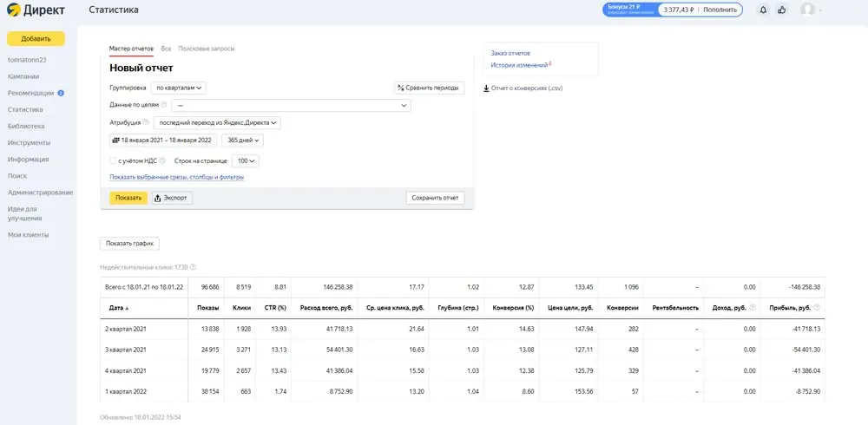The image size is (868, 425).
Task: Open Кампании in the sidebar
Action: (23, 76)
